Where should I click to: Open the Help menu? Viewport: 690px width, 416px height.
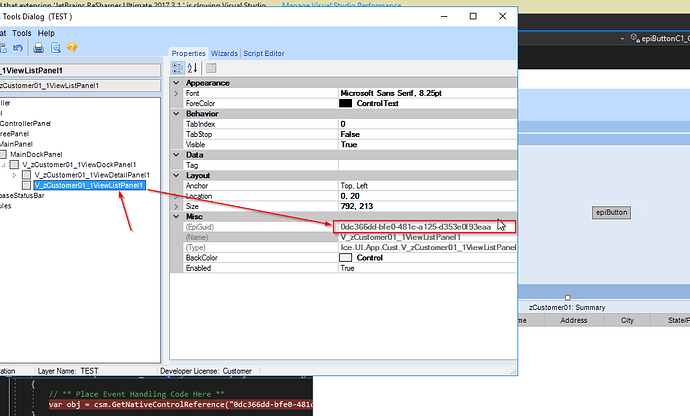point(46,33)
